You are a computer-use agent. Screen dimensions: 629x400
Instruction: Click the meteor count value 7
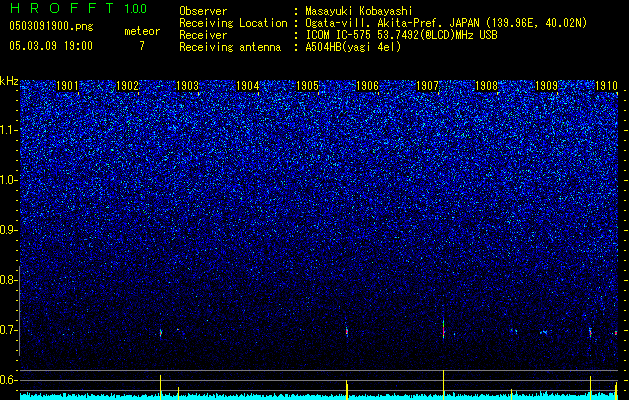pyautogui.click(x=142, y=46)
